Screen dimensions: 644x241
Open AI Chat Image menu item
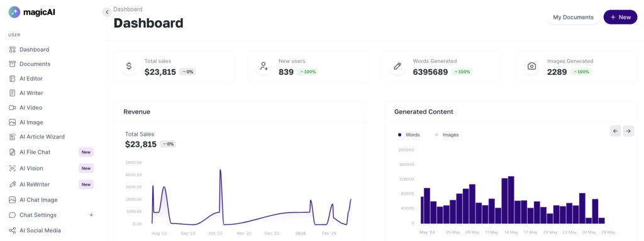click(38, 200)
